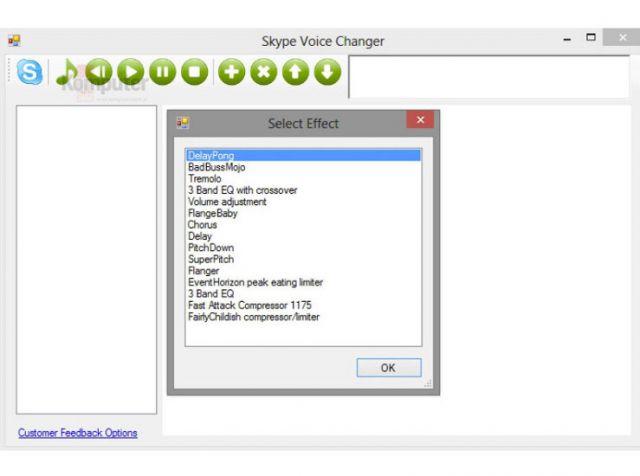Select the PitchDown effect
Screen dimensions: 640x476
303,247
